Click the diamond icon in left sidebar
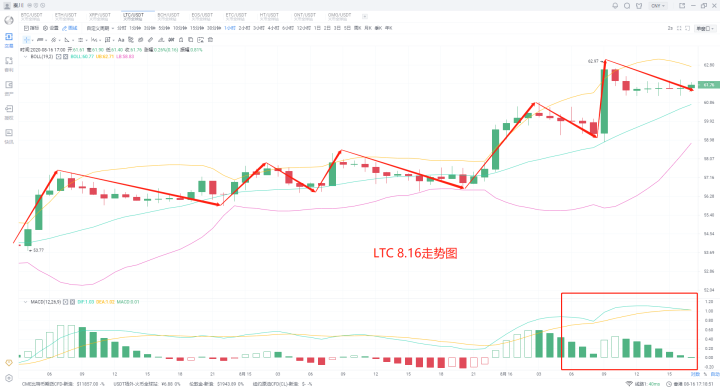 pos(9,363)
